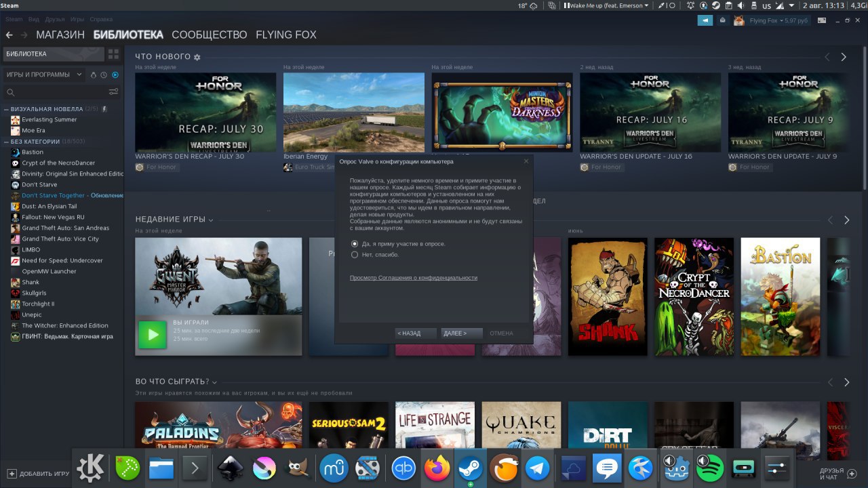Open the Игры menu
Image resolution: width=868 pixels, height=488 pixels.
pos(77,20)
